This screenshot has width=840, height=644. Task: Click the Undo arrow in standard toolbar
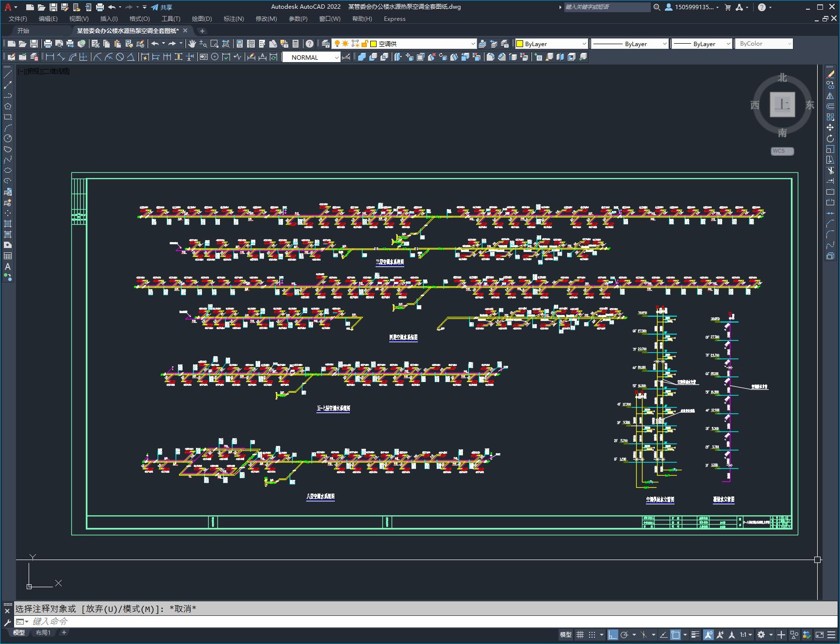(x=155, y=44)
